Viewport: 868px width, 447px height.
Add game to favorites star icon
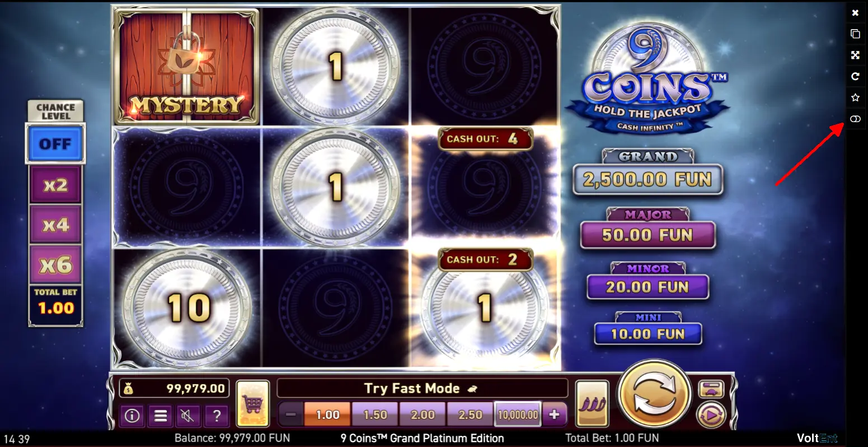(x=855, y=97)
